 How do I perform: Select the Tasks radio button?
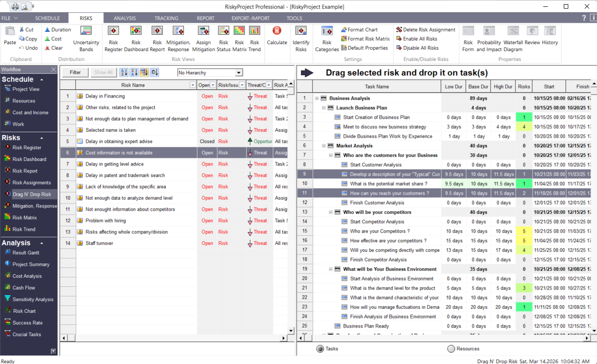click(x=320, y=348)
